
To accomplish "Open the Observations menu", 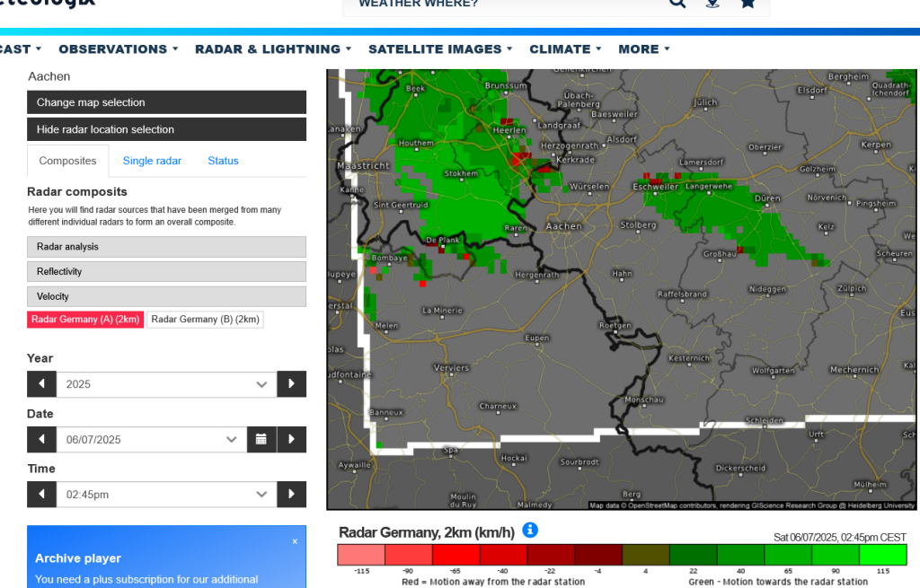I will (x=118, y=49).
